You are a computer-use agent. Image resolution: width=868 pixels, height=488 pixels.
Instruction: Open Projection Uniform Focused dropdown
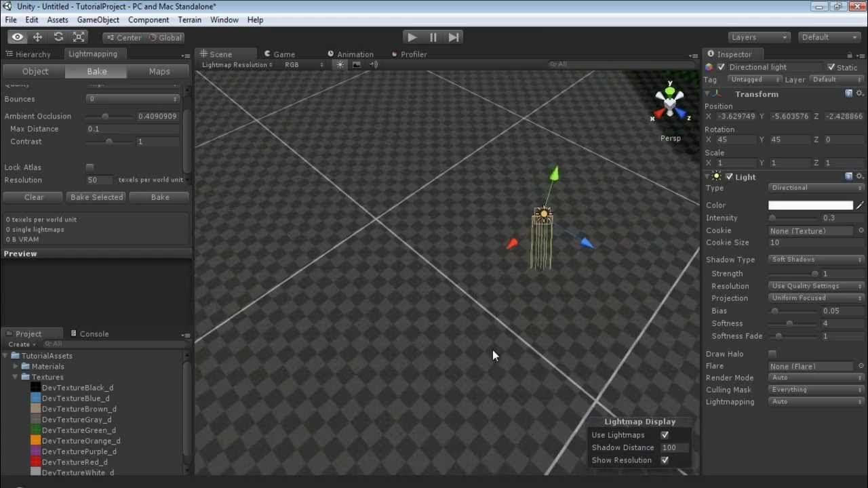pyautogui.click(x=816, y=298)
